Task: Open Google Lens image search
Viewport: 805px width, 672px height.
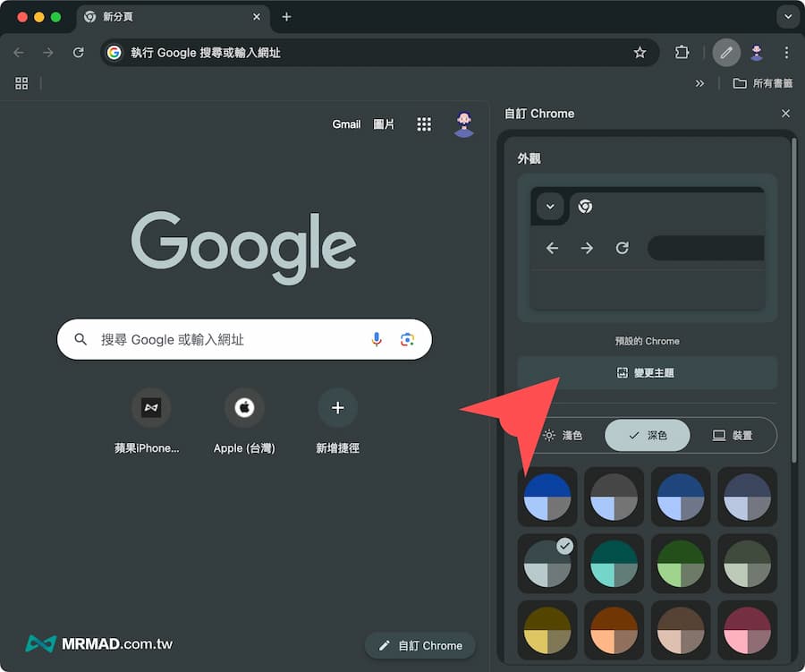Action: pyautogui.click(x=408, y=339)
